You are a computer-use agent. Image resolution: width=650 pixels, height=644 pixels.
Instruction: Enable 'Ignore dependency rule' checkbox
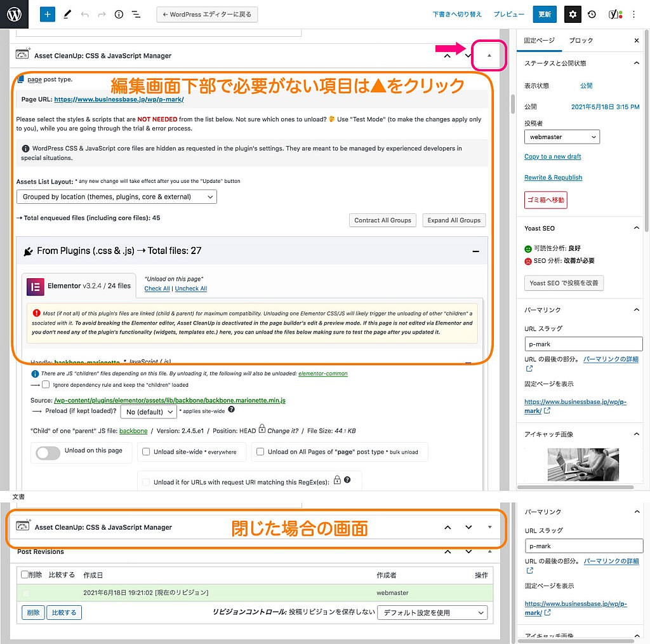[x=46, y=385]
